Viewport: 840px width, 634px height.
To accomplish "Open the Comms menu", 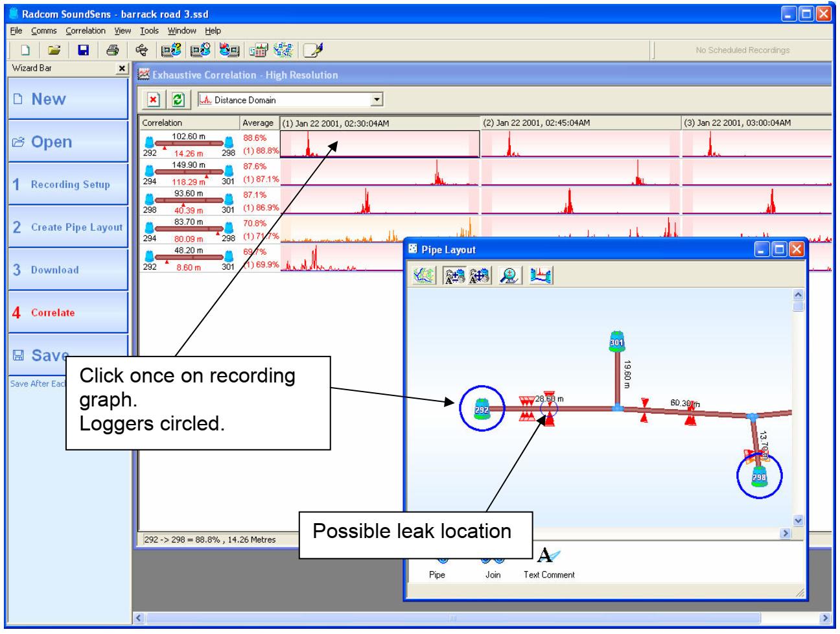I will (43, 30).
